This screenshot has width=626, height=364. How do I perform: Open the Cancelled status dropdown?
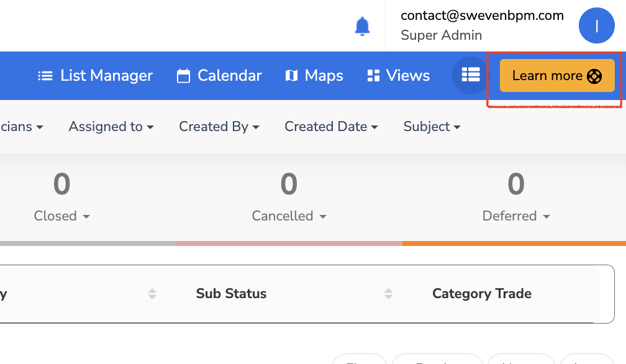click(x=289, y=216)
